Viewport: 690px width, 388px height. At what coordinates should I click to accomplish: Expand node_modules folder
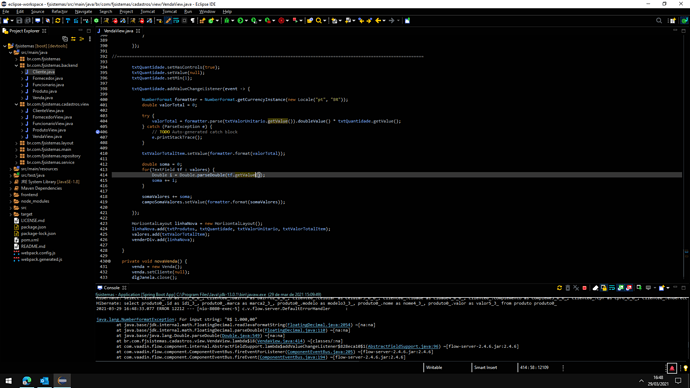click(x=11, y=201)
